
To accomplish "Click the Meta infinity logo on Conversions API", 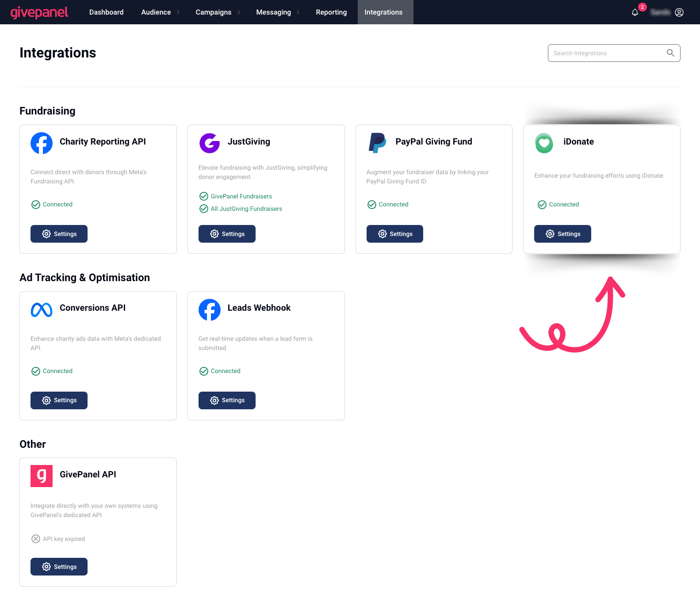I will [42, 310].
